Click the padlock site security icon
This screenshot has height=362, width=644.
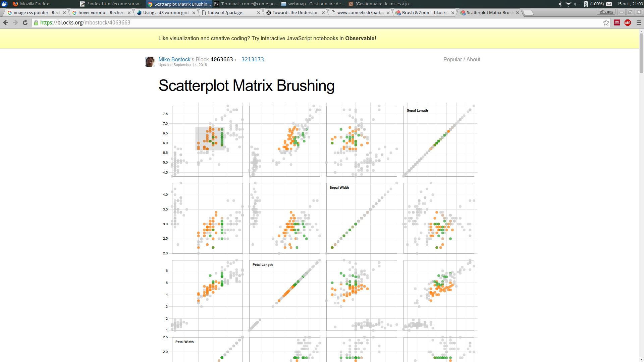36,22
